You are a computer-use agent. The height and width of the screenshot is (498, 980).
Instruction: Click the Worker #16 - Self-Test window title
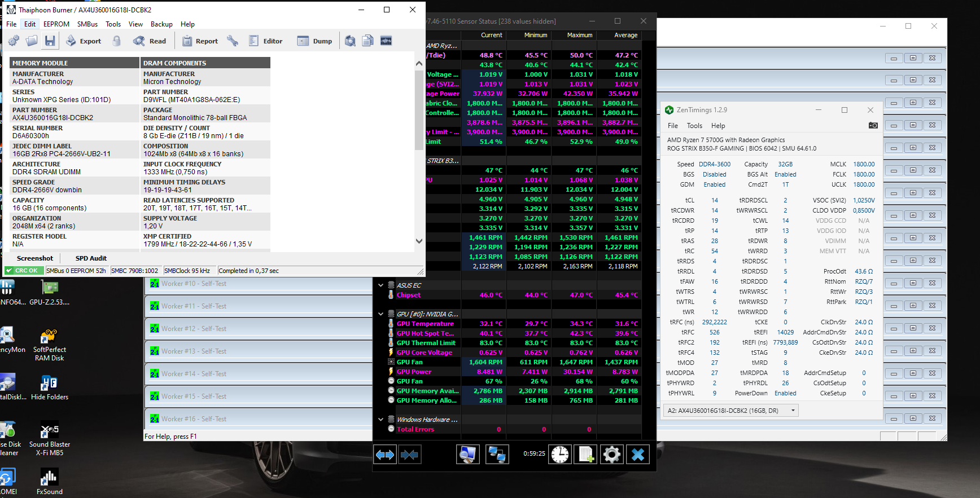(194, 419)
